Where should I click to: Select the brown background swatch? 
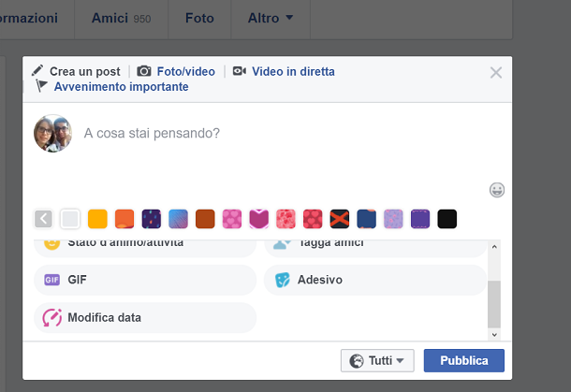[x=205, y=219]
